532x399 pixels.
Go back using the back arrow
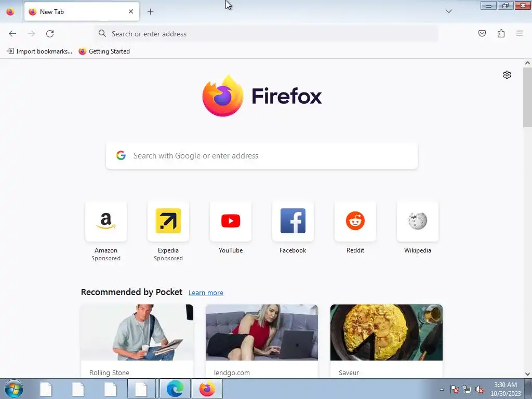click(12, 34)
